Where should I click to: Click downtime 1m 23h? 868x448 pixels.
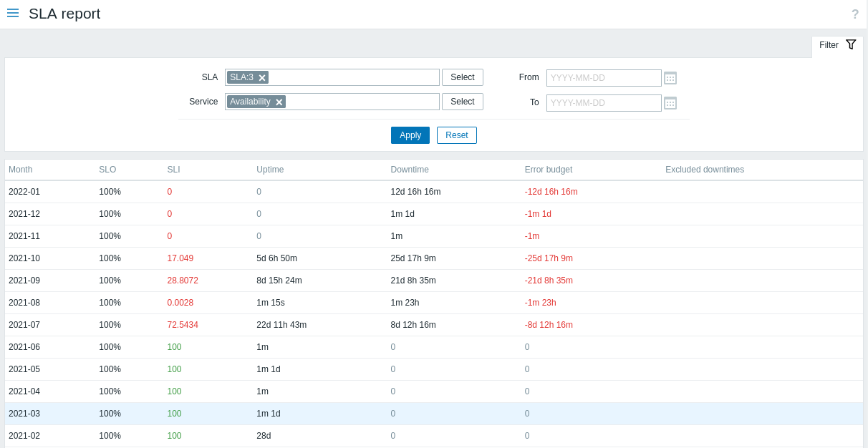click(405, 303)
